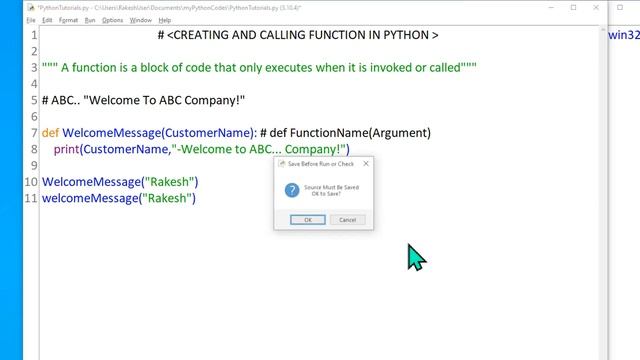Close the PythonTutorials editor window
This screenshot has height=360, width=640.
(596, 7)
